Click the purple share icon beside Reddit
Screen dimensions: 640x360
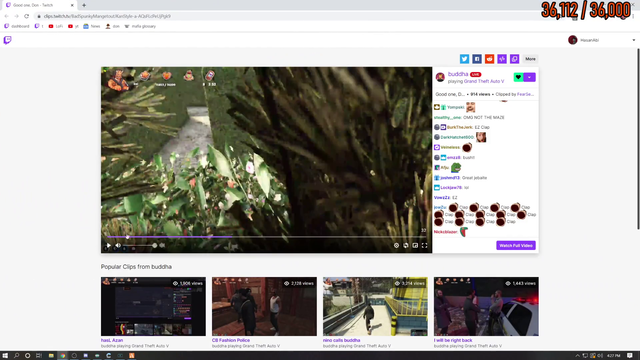pyautogui.click(x=502, y=59)
